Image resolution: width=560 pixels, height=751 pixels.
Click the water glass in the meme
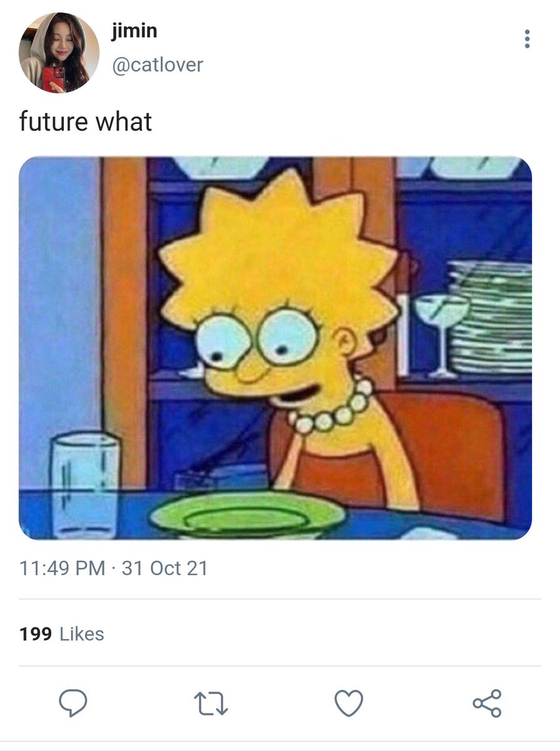(x=86, y=484)
